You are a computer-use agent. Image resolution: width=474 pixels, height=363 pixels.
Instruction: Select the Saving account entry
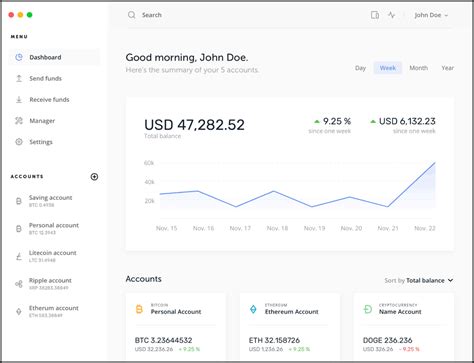[50, 201]
